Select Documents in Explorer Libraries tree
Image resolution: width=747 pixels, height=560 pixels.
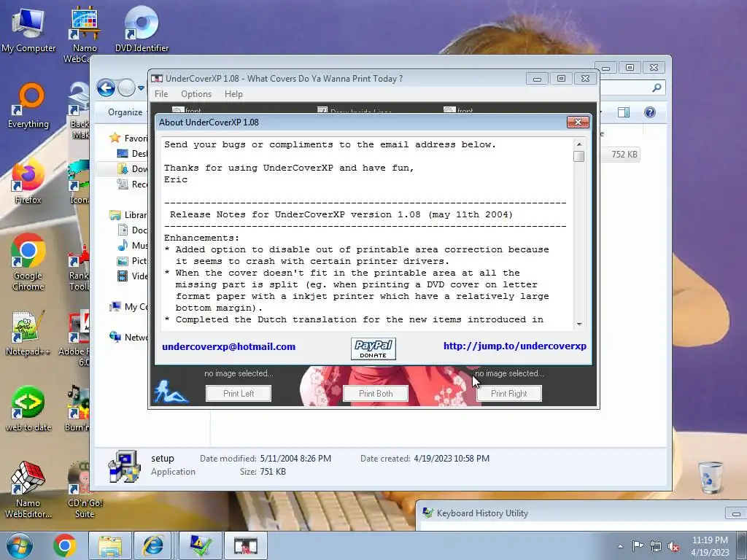tap(133, 230)
